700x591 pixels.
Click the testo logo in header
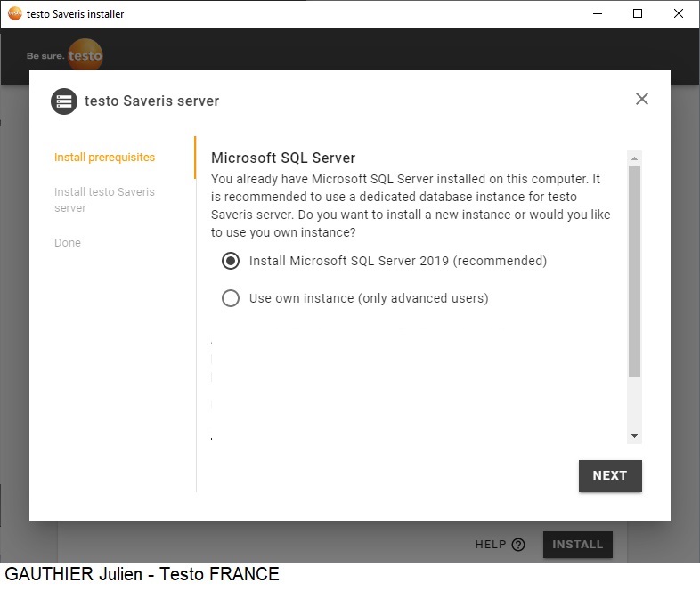(x=85, y=55)
